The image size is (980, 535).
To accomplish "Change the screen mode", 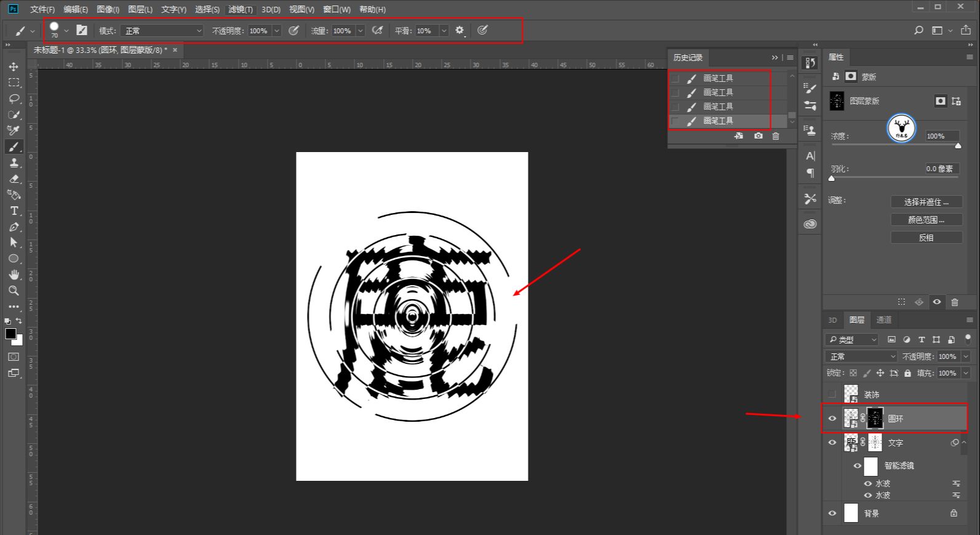I will (x=14, y=372).
